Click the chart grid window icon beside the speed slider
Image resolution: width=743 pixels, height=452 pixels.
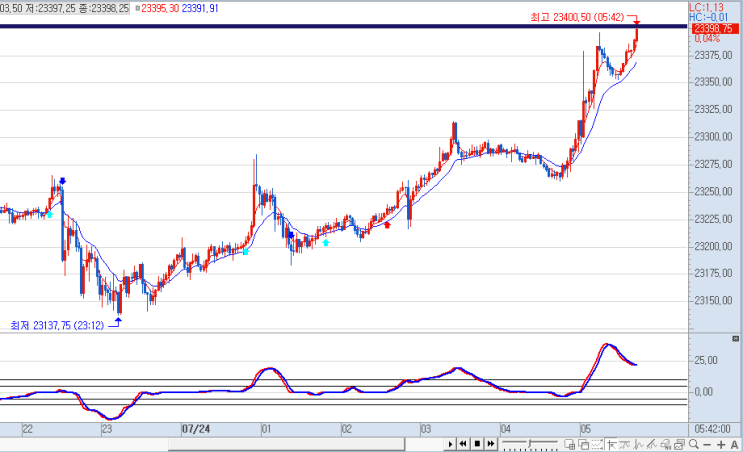[570, 444]
